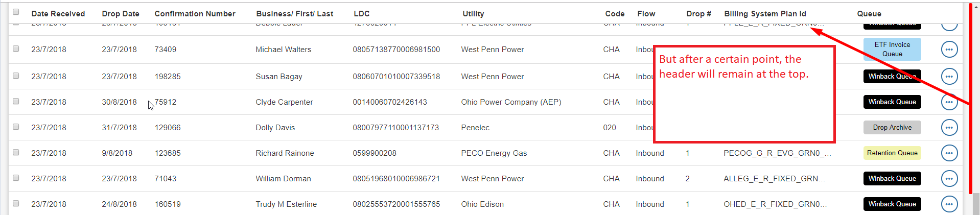980x215 pixels.
Task: Click the Retention Queue yellow badge
Action: (x=892, y=153)
